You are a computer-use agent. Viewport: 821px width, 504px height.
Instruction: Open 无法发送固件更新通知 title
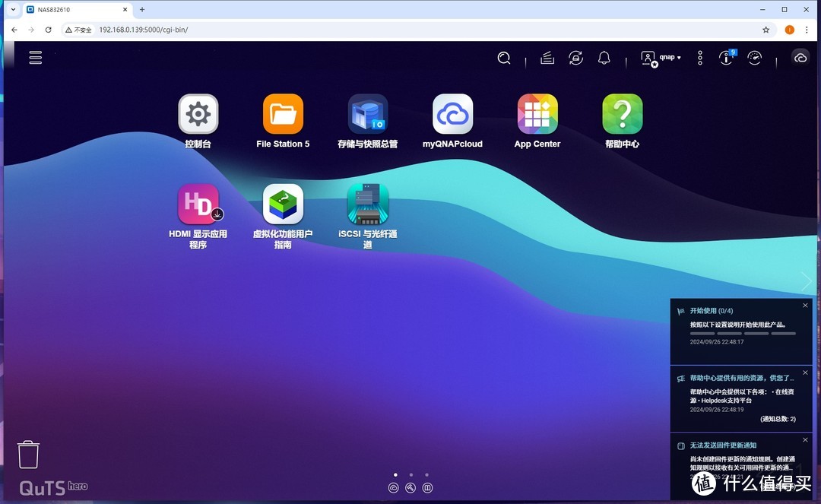click(x=723, y=445)
